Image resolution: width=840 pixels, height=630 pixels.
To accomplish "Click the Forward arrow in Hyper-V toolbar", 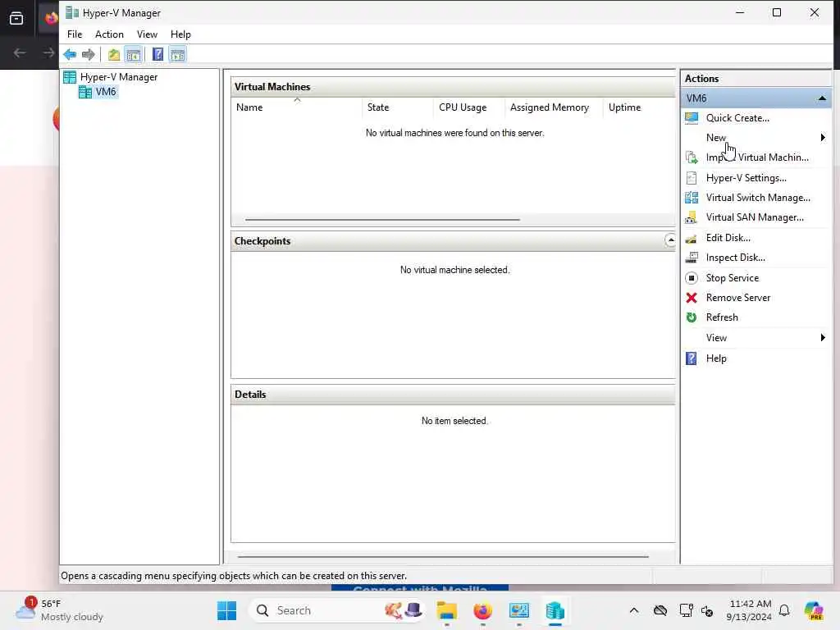I will pos(89,54).
